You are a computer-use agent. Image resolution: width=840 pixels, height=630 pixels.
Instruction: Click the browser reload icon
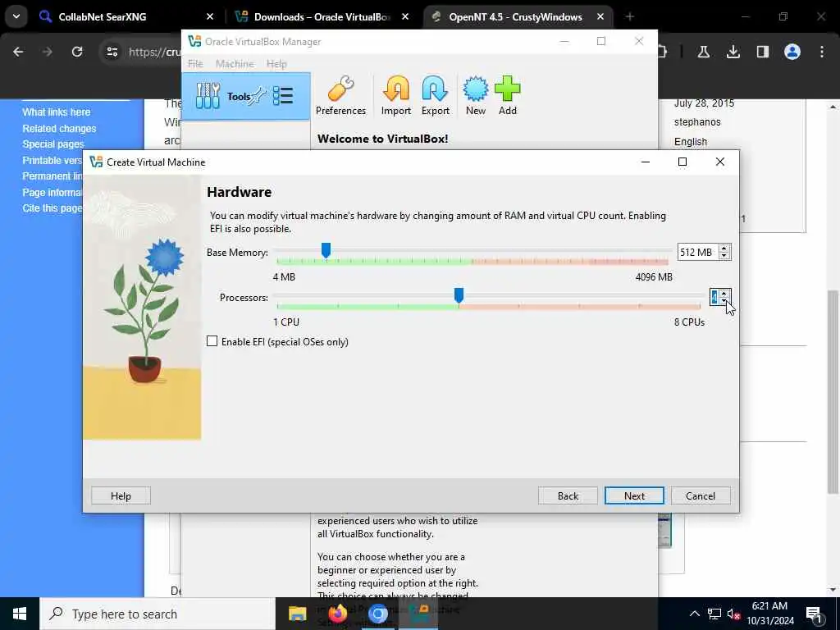77,52
